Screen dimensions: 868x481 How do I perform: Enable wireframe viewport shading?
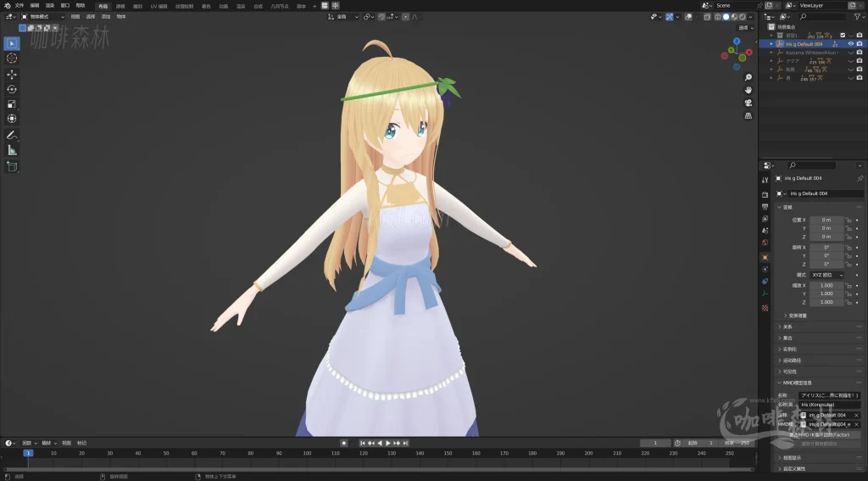click(x=718, y=17)
